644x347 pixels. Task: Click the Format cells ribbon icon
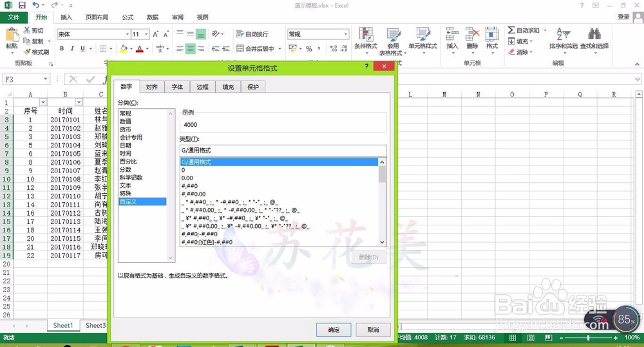coord(492,35)
